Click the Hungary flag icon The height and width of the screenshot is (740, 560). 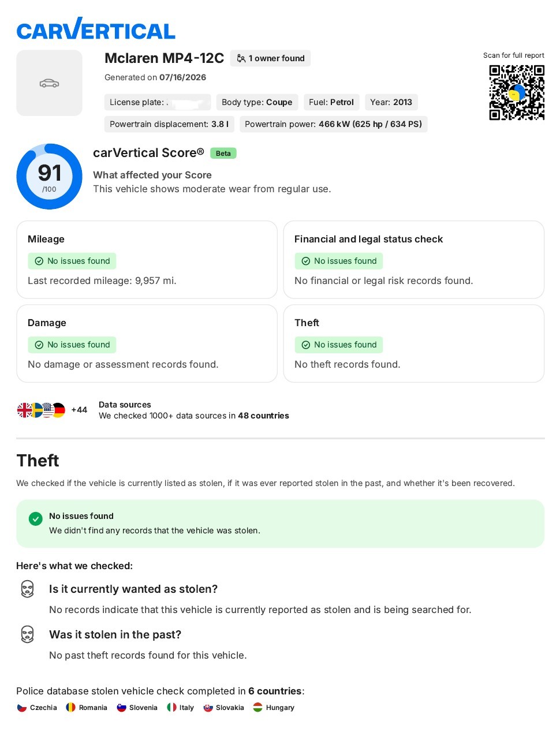coord(257,708)
